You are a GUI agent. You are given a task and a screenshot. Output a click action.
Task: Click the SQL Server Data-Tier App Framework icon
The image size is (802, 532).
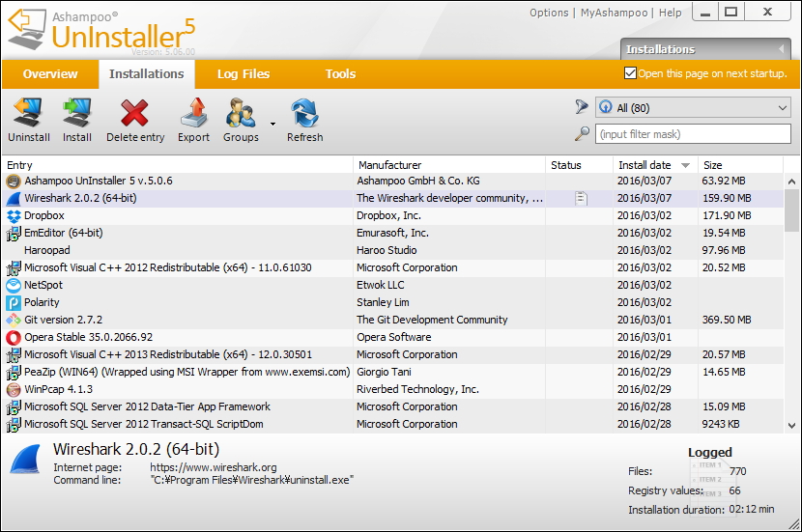(14, 406)
